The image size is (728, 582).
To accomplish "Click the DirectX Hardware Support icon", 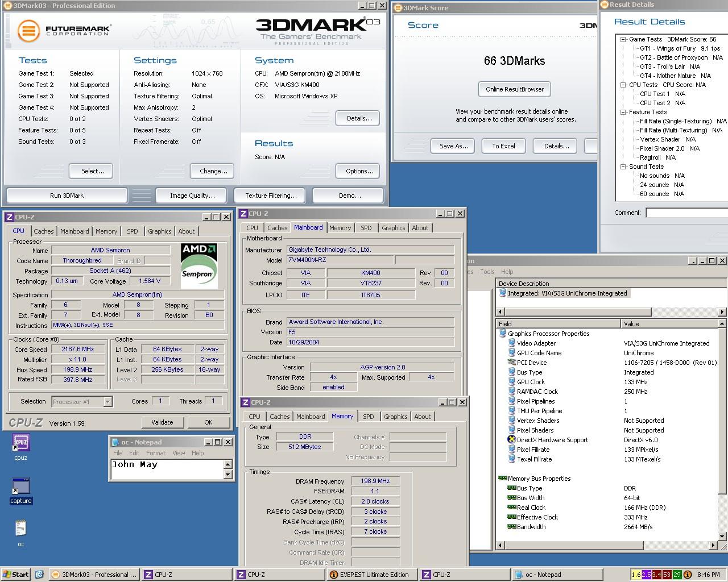I will pos(511,440).
